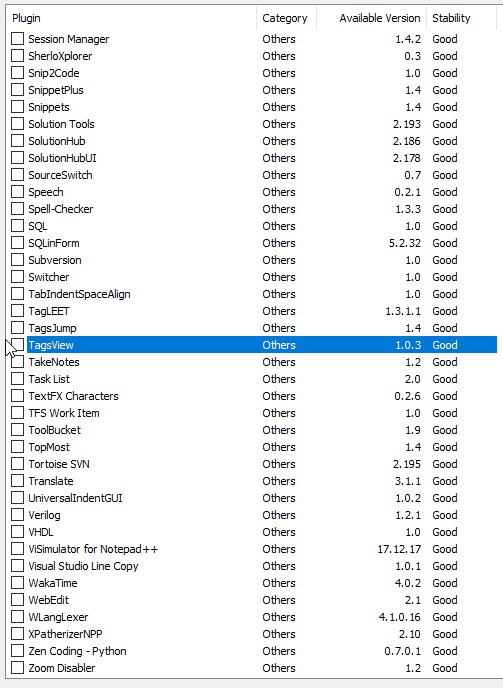Image resolution: width=503 pixels, height=688 pixels.
Task: Check the TabIndentSpaceAlign checkbox
Action: 18,294
